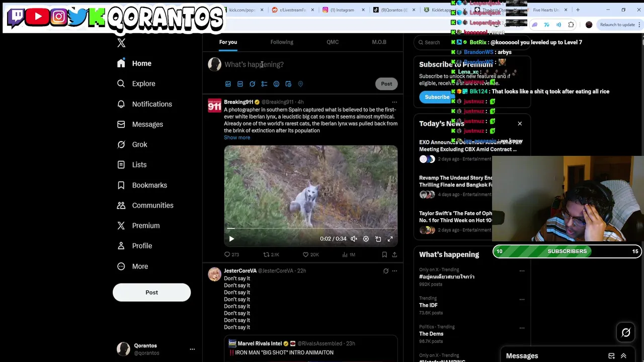Compose new message in Messages drawer

coord(611,356)
